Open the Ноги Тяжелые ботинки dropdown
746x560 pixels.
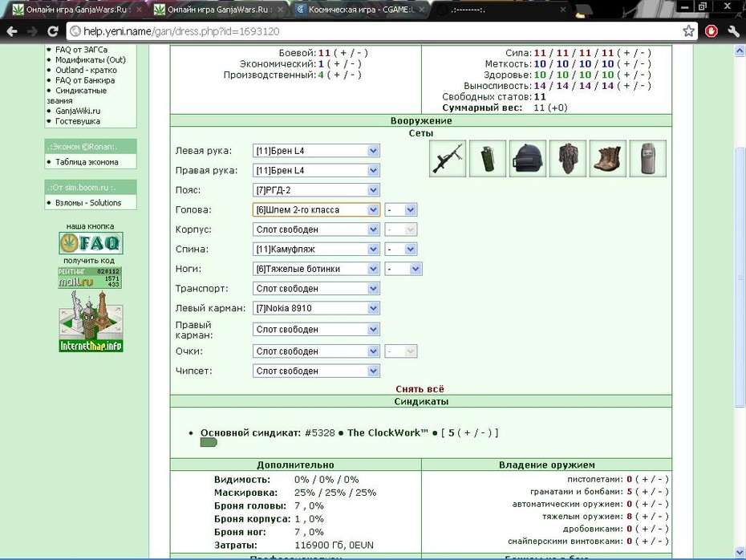[316, 269]
